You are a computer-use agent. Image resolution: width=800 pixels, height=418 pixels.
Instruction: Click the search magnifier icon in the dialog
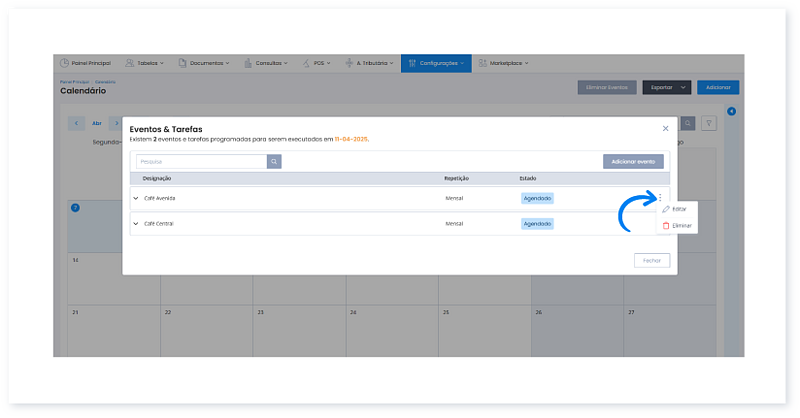[274, 161]
